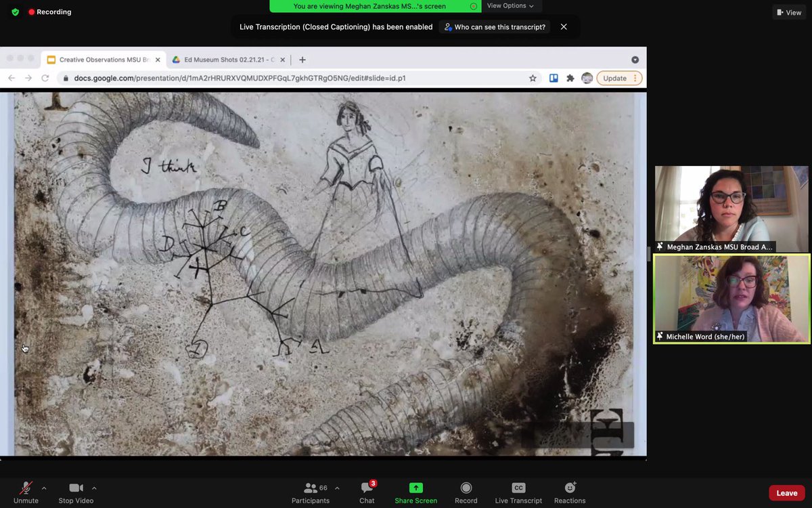
Task: Click the tab search circle arrow
Action: [635, 60]
